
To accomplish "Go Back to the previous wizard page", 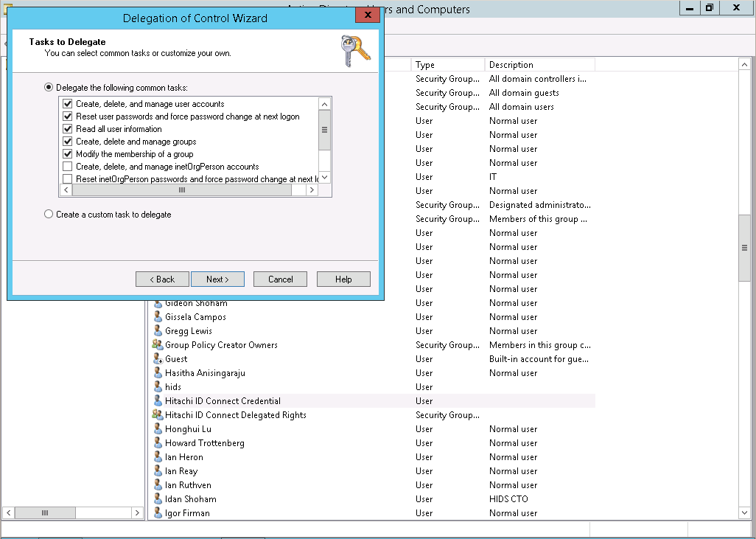I will tap(162, 279).
